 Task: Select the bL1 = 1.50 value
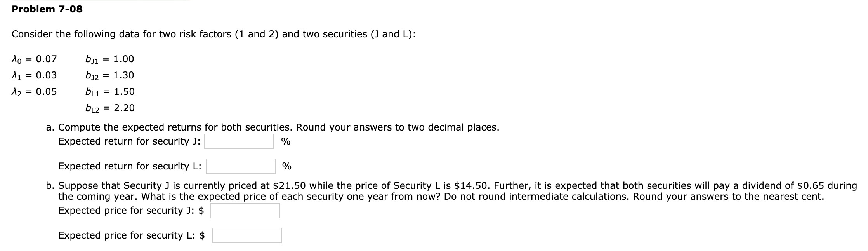coord(110,92)
